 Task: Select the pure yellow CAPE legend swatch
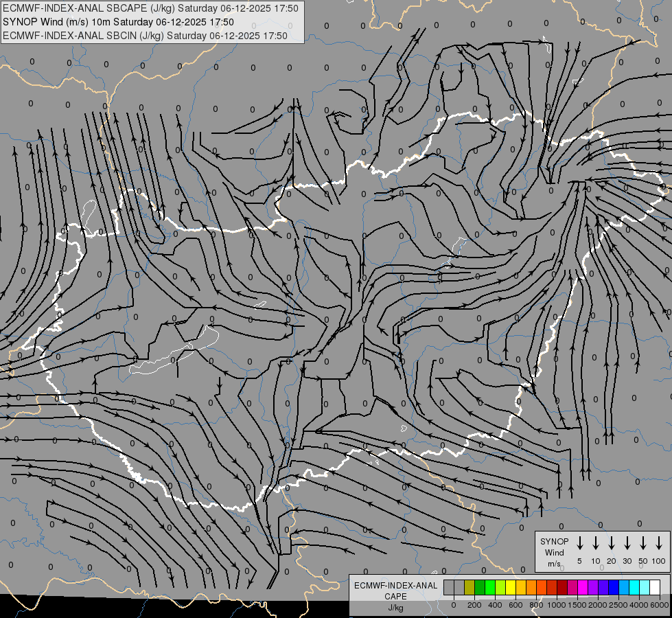point(511,587)
